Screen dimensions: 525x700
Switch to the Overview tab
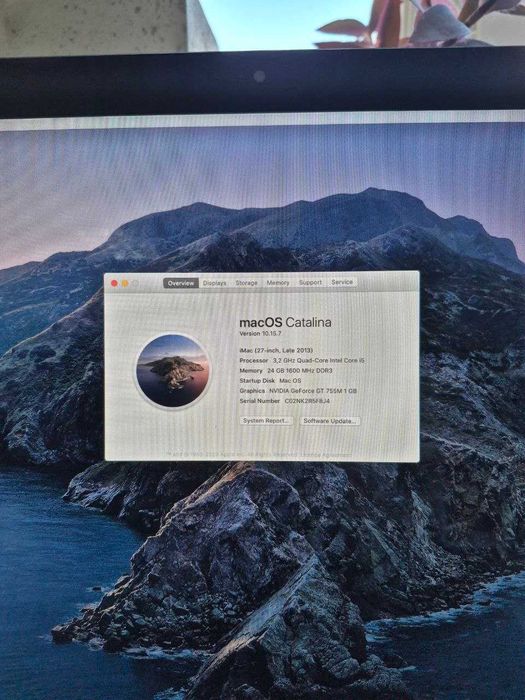click(181, 283)
